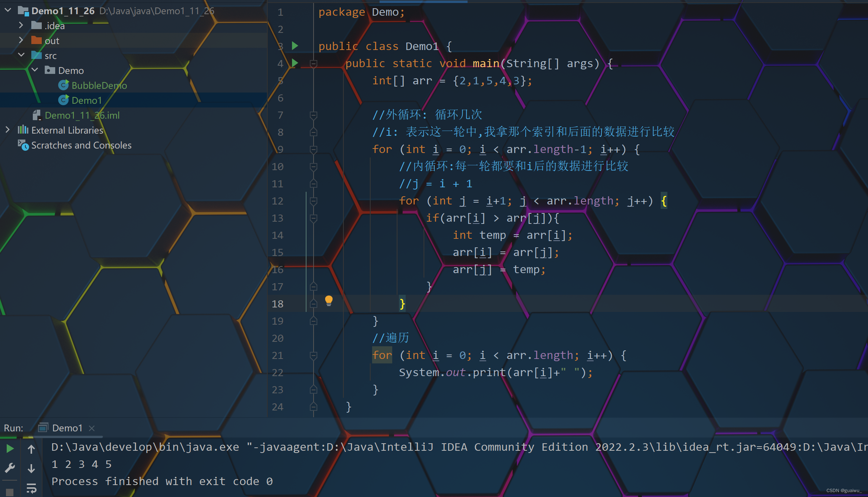Image resolution: width=868 pixels, height=497 pixels.
Task: Click run gutter icon beside class Demo1
Action: [x=295, y=46]
